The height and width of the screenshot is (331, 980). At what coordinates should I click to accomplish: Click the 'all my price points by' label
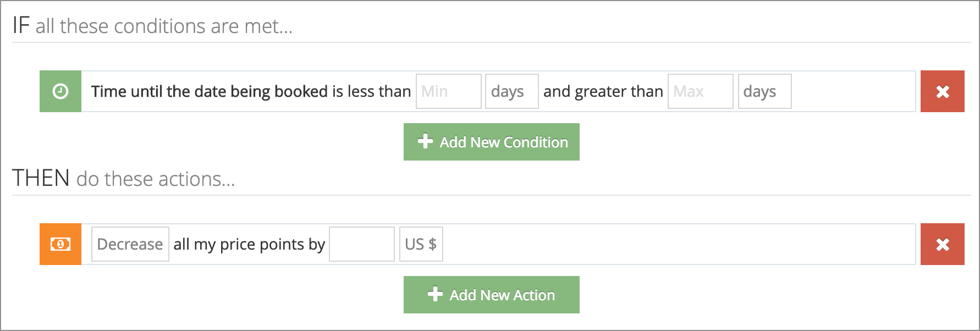[250, 244]
